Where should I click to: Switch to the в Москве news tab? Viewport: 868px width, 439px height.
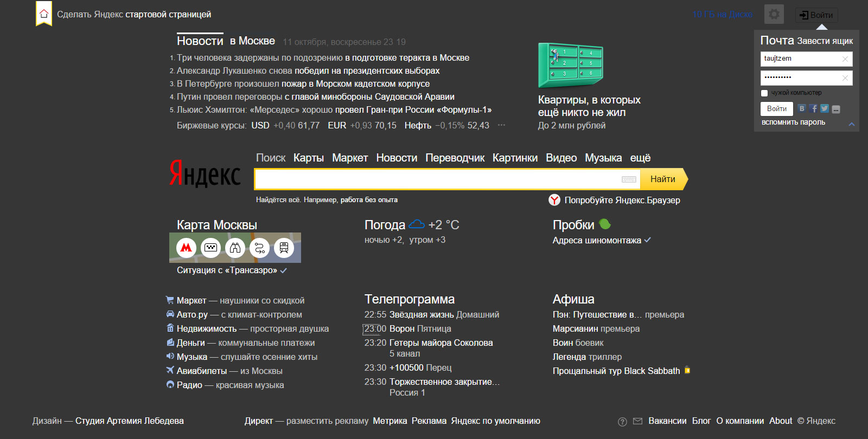(252, 41)
